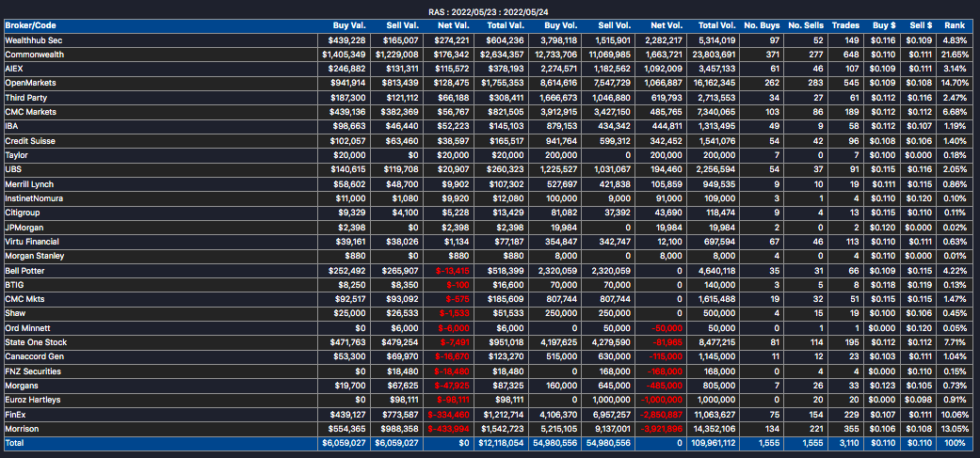
Task: Click the No. Buys column header
Action: click(762, 25)
